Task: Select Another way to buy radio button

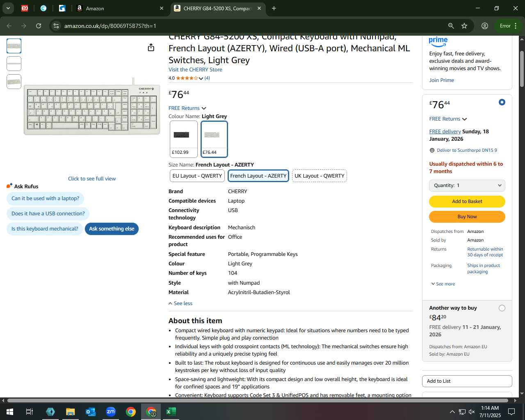Action: click(502, 308)
